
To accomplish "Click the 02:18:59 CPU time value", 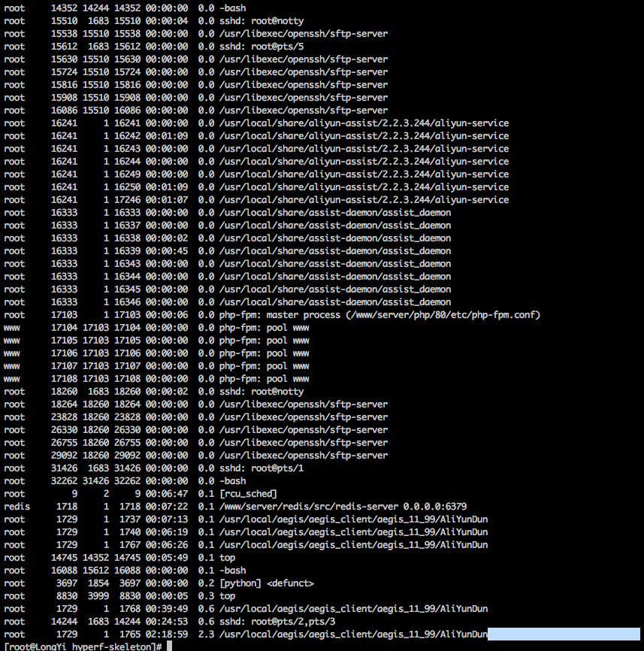I will (167, 634).
